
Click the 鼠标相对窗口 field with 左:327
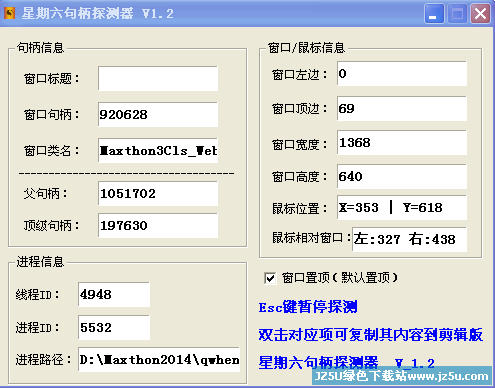click(409, 239)
